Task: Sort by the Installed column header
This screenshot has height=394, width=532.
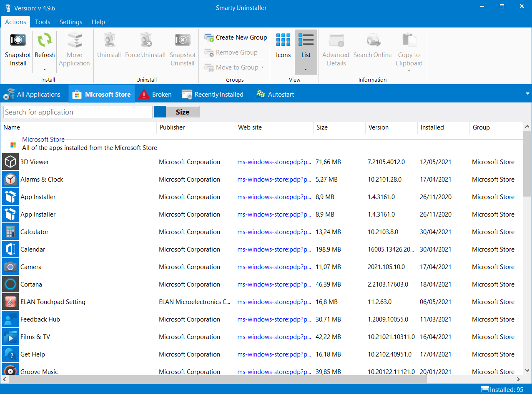Action: point(444,127)
